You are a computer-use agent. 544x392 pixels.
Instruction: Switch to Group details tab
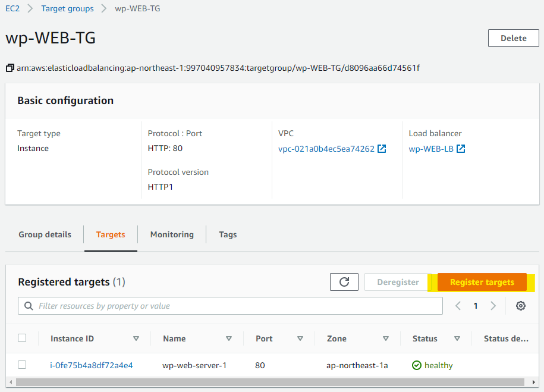point(45,235)
